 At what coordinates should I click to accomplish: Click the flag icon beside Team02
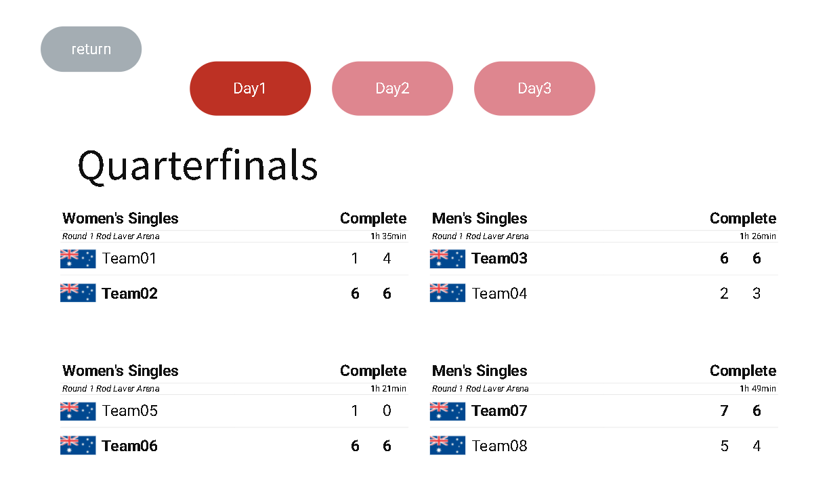click(78, 293)
